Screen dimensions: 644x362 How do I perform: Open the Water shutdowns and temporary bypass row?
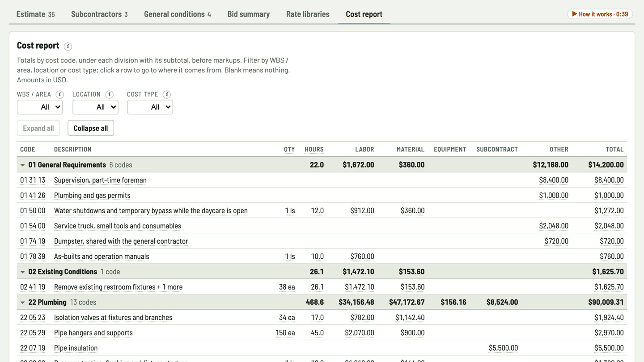point(322,210)
